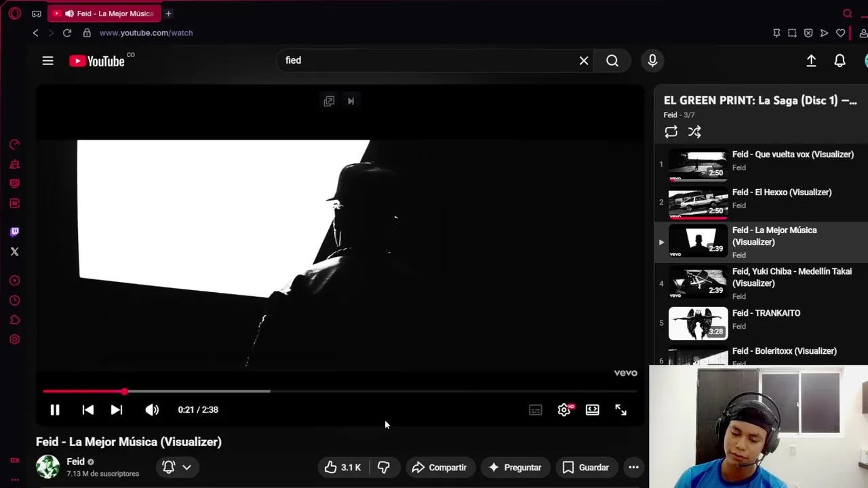Select the 'Feid - La Mejor Música' tab
This screenshot has width=868, height=488.
click(104, 14)
